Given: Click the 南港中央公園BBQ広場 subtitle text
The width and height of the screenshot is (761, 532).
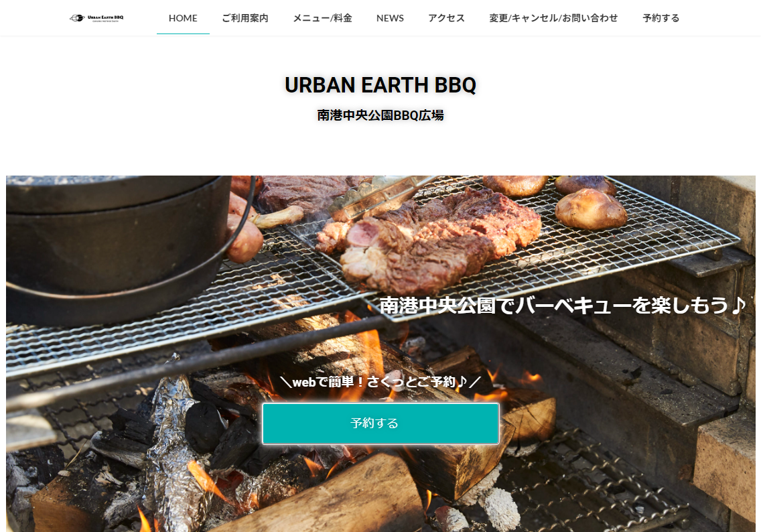Looking at the screenshot, I should [380, 115].
